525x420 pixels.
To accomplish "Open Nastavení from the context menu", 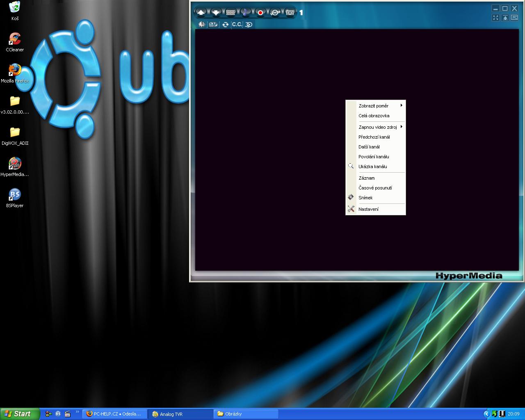I will click(376, 209).
